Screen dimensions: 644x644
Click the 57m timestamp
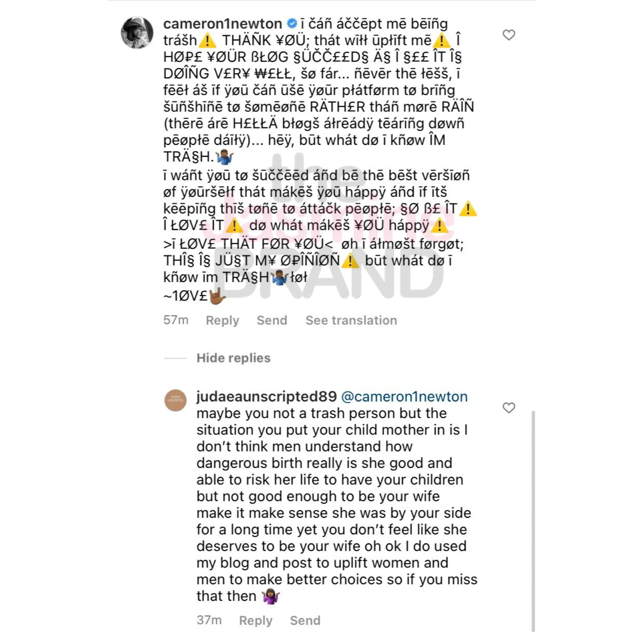176,320
